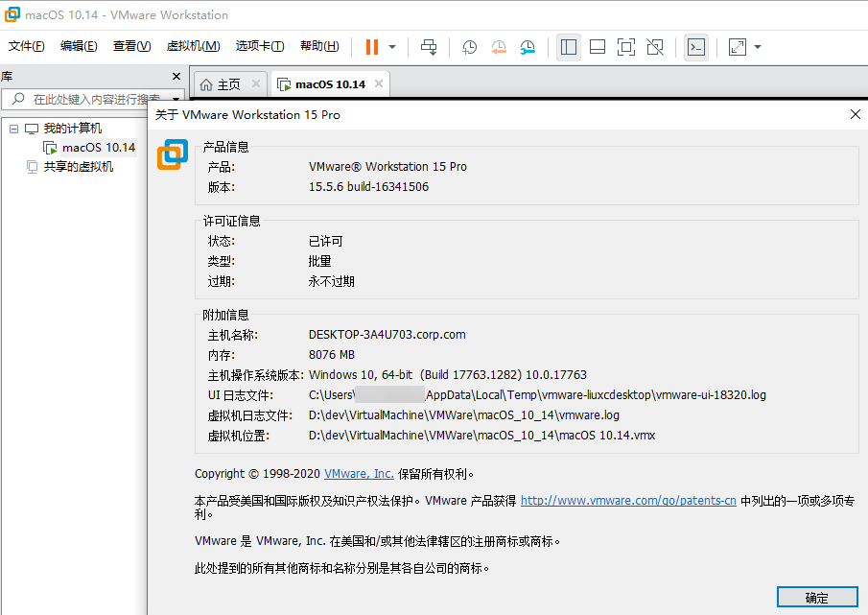Open the 文件(F) menu
This screenshot has width=868, height=615.
27,46
